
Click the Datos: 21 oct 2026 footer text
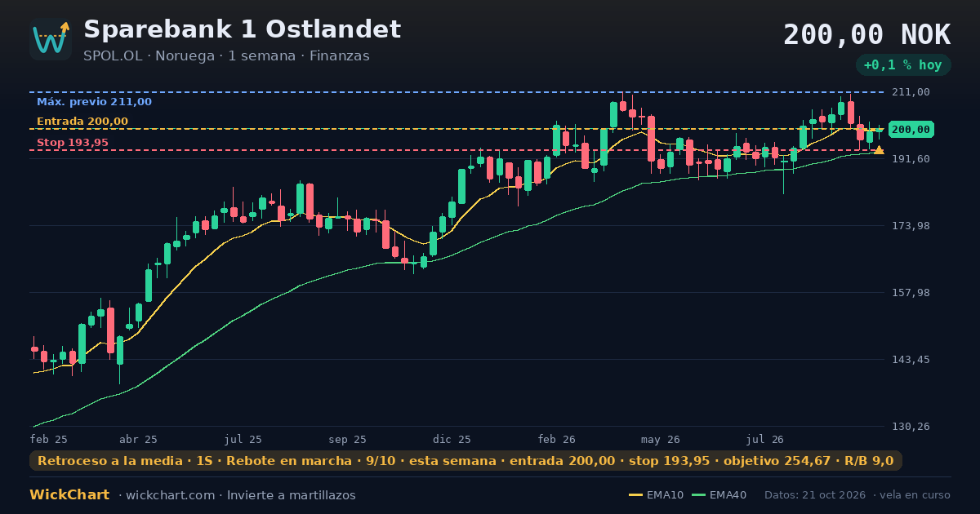coord(817,495)
